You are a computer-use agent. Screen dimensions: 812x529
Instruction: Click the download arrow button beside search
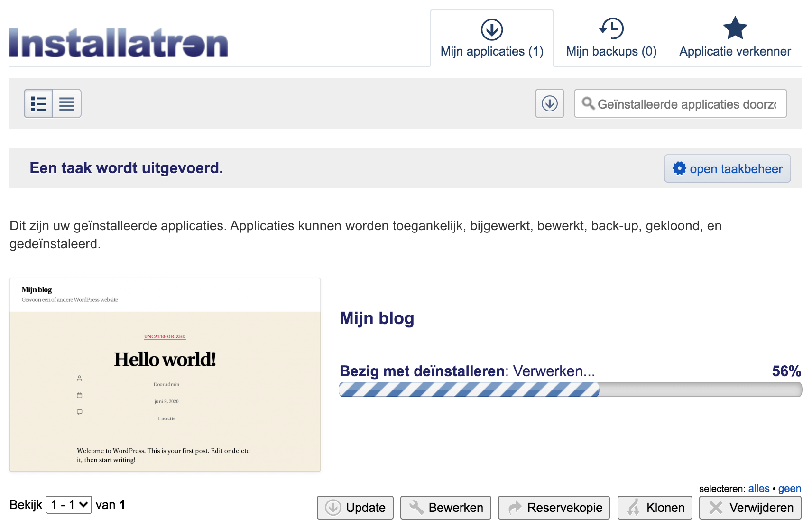pyautogui.click(x=550, y=103)
